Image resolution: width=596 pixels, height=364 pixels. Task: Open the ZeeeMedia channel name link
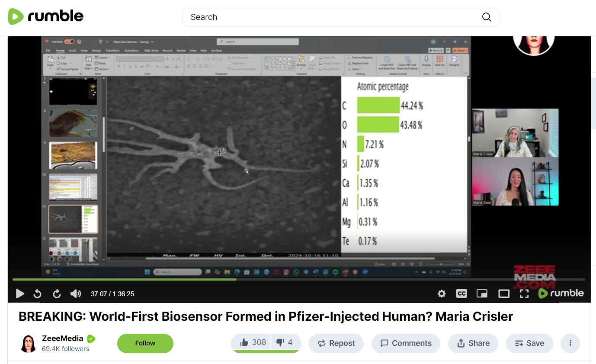[63, 338]
